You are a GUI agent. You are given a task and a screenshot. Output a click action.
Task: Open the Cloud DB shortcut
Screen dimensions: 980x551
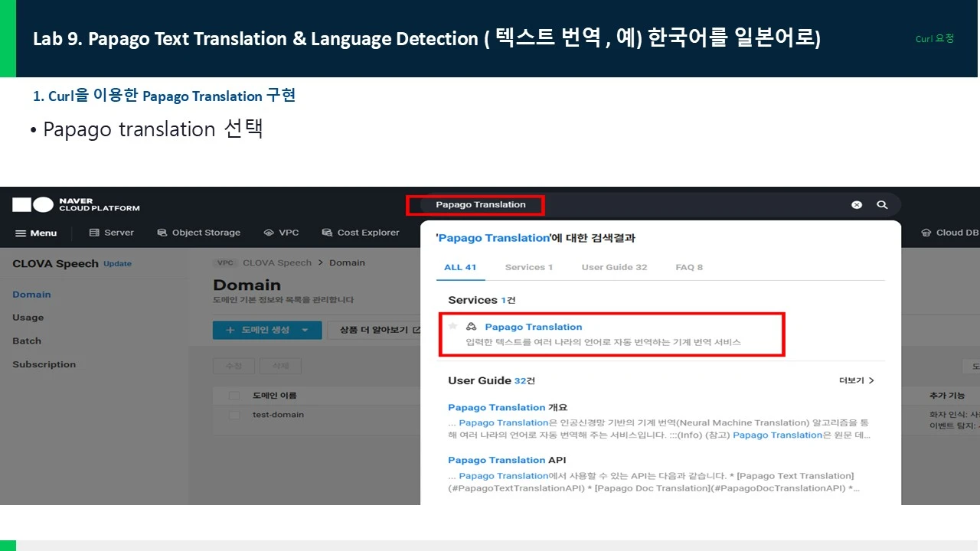click(949, 233)
